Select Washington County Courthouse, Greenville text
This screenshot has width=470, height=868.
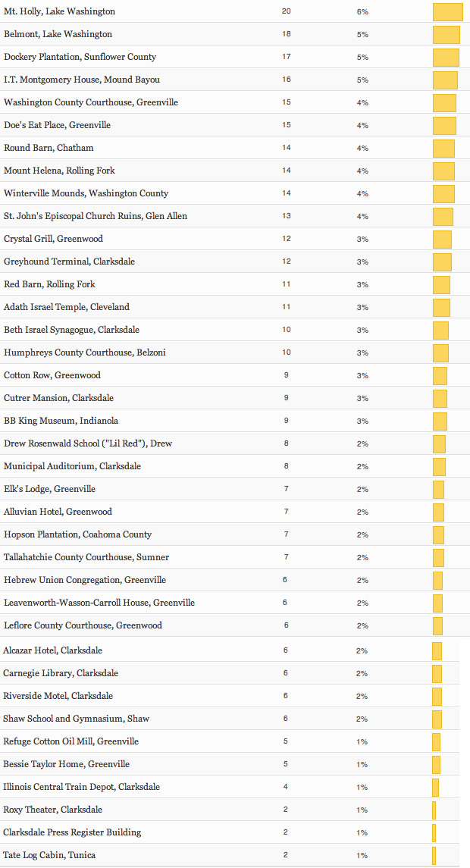pos(91,102)
